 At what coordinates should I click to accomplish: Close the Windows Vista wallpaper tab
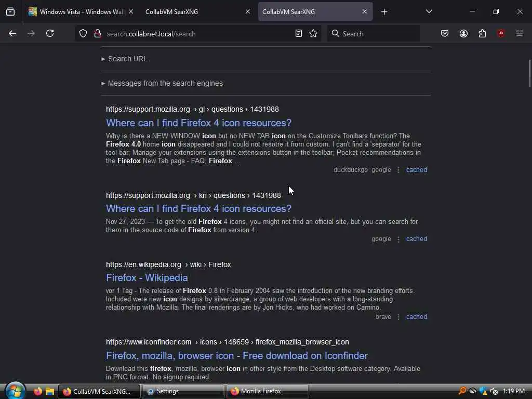(x=131, y=12)
